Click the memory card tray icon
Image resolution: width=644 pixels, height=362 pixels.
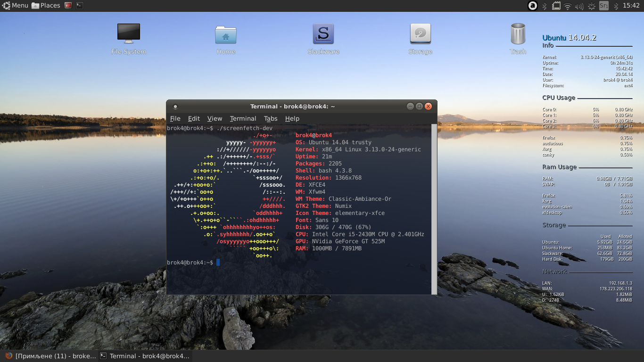[556, 6]
